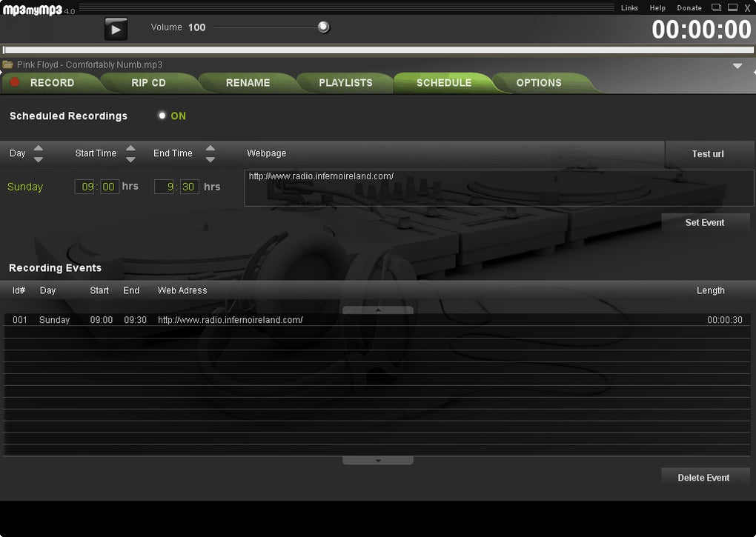Open the OPTIONS tab

pyautogui.click(x=539, y=83)
